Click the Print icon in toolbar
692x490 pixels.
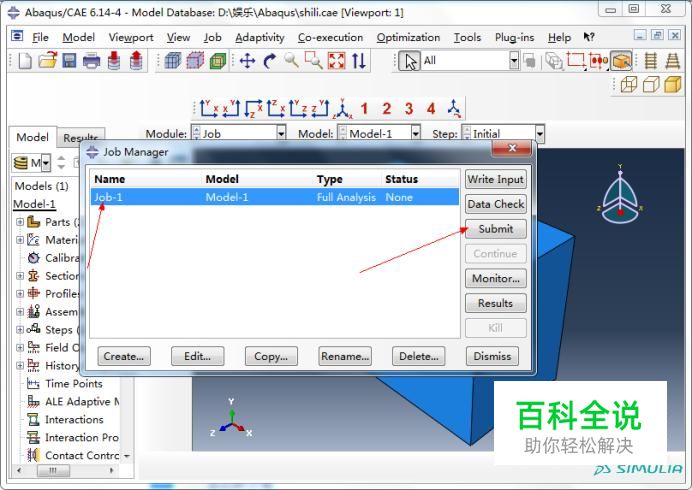point(91,61)
